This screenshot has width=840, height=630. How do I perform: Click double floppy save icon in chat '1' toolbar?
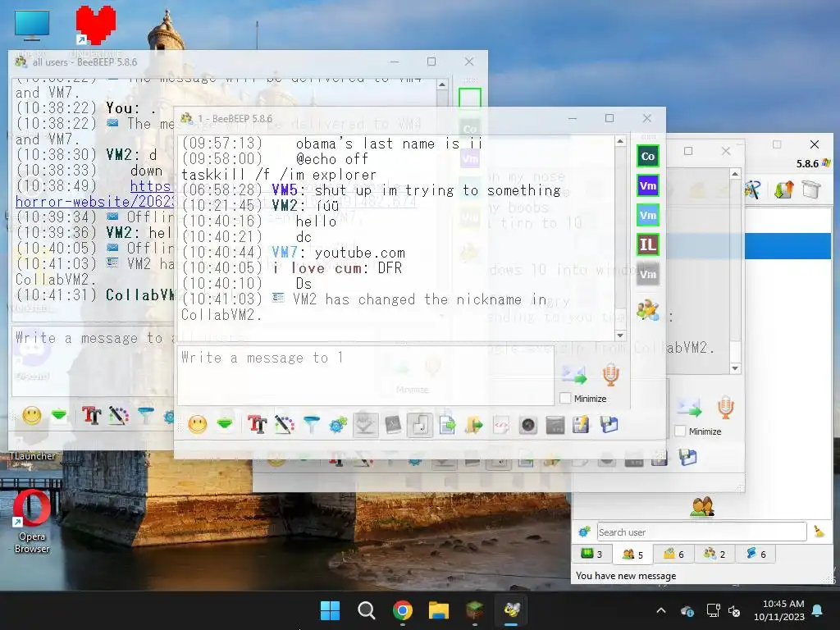pyautogui.click(x=609, y=425)
